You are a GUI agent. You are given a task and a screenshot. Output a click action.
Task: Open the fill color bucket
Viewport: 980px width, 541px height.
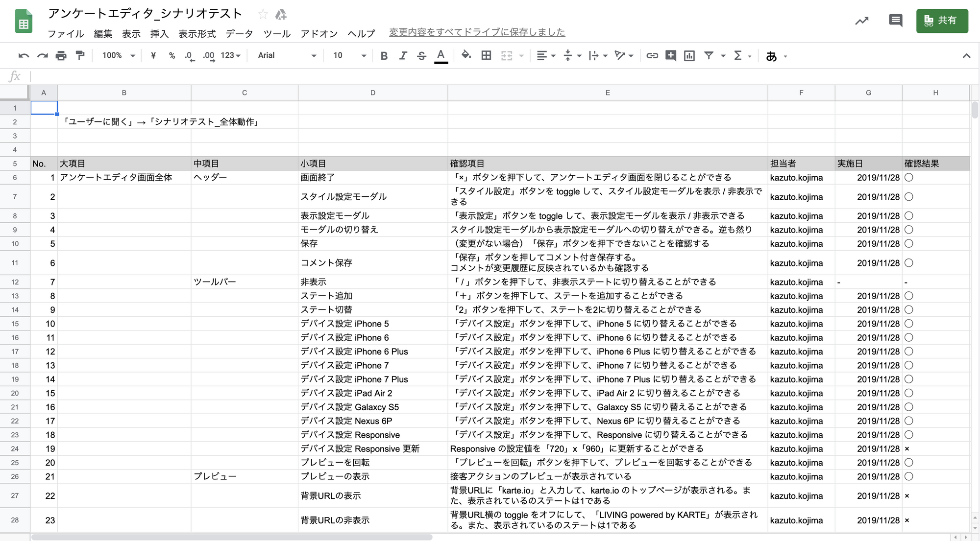(466, 55)
